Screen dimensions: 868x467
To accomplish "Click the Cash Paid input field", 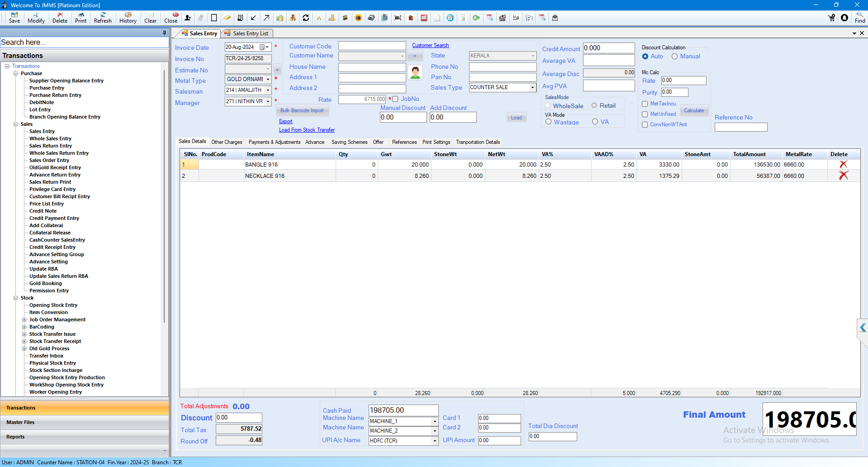I will coord(403,410).
